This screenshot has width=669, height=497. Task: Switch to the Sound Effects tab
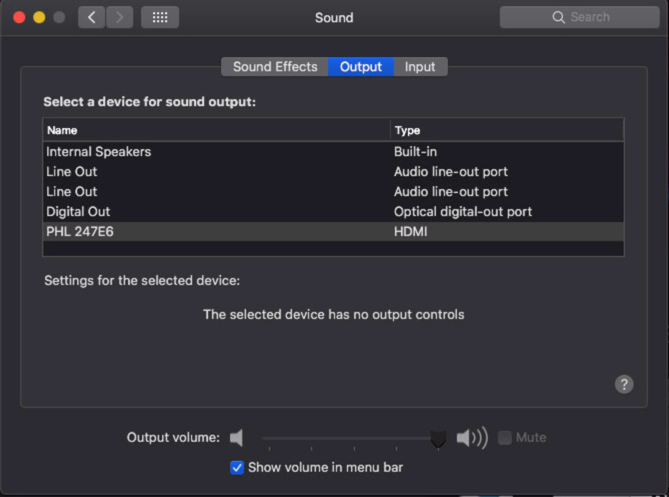275,67
